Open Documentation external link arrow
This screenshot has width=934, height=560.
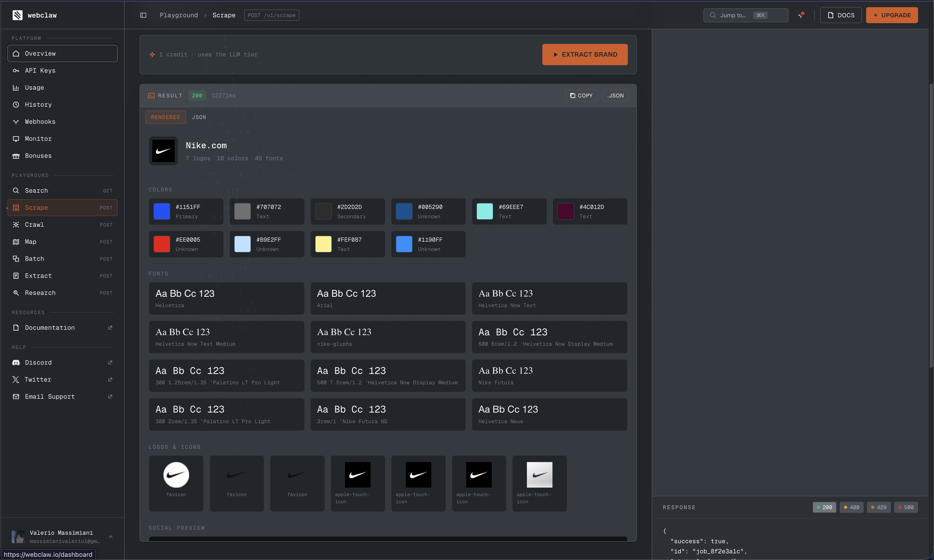tap(110, 328)
